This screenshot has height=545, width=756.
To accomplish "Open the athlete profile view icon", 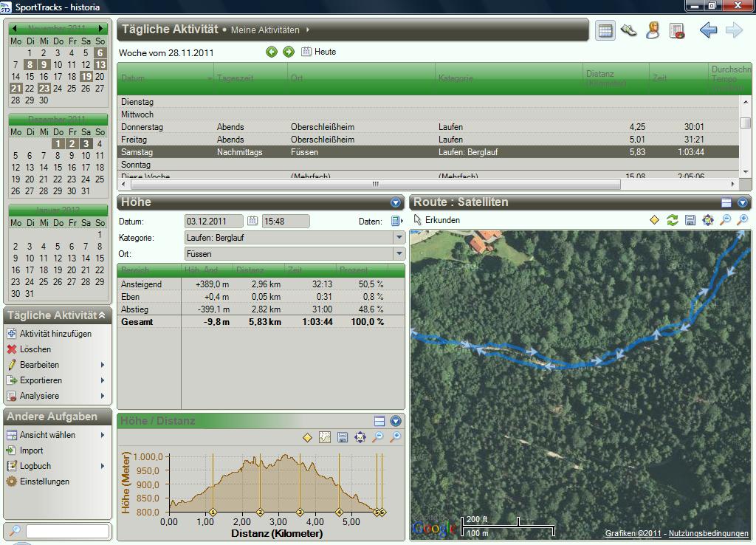I will click(653, 30).
